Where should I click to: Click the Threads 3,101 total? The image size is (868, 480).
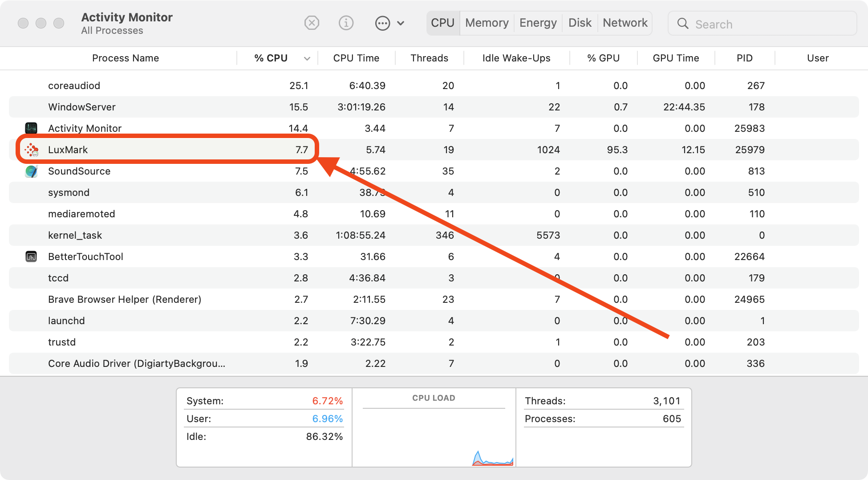pyautogui.click(x=666, y=401)
